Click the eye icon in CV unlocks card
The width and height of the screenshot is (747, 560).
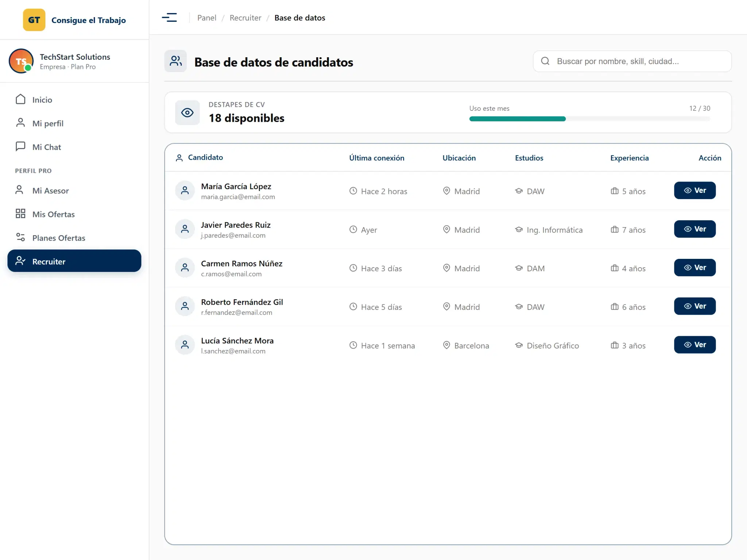(187, 113)
